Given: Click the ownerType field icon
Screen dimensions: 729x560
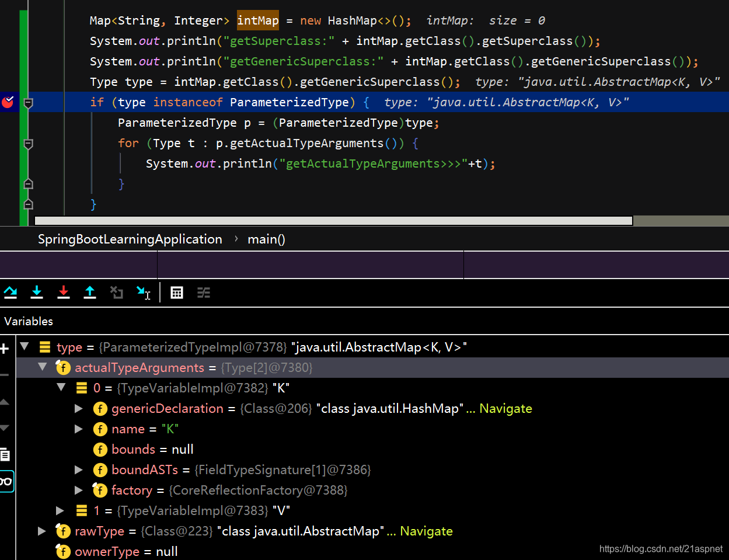Looking at the screenshot, I should (x=63, y=551).
